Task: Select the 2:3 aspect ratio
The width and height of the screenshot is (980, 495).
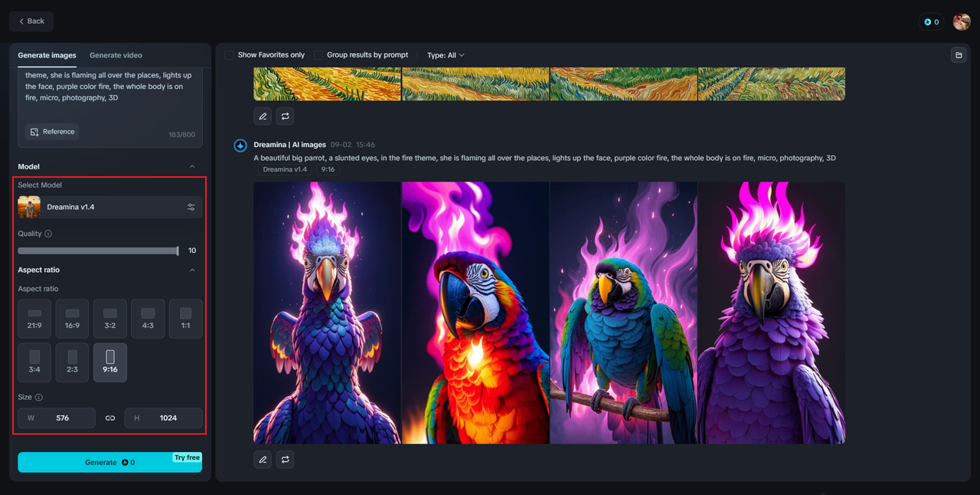Action: (x=72, y=362)
